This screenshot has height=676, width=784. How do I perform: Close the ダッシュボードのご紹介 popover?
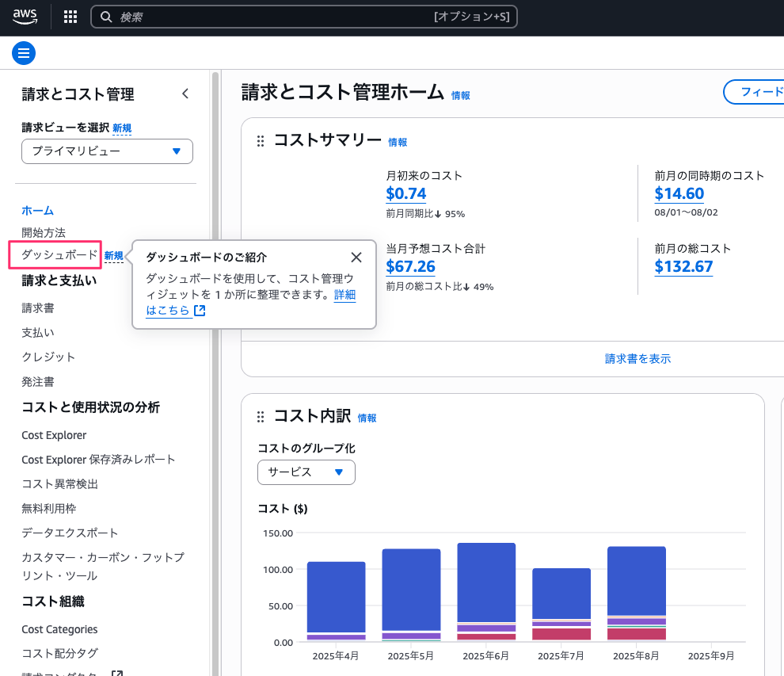pyautogui.click(x=356, y=258)
